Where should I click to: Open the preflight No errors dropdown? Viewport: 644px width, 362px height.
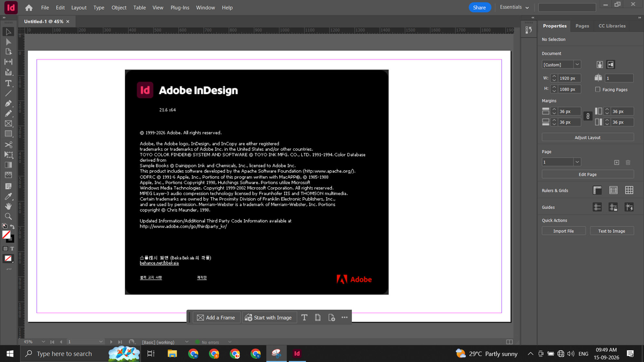tap(230, 342)
